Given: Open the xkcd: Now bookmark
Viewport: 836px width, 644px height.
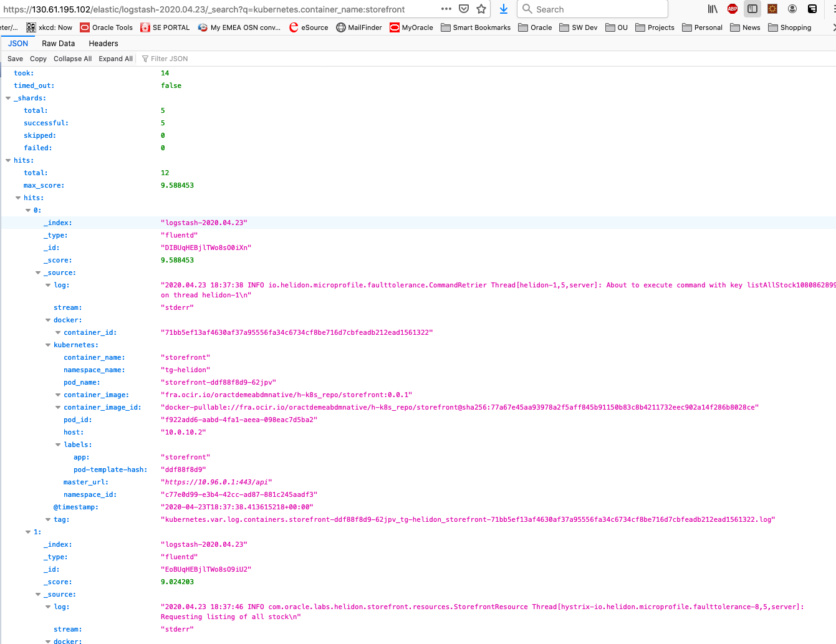Looking at the screenshot, I should (x=49, y=27).
